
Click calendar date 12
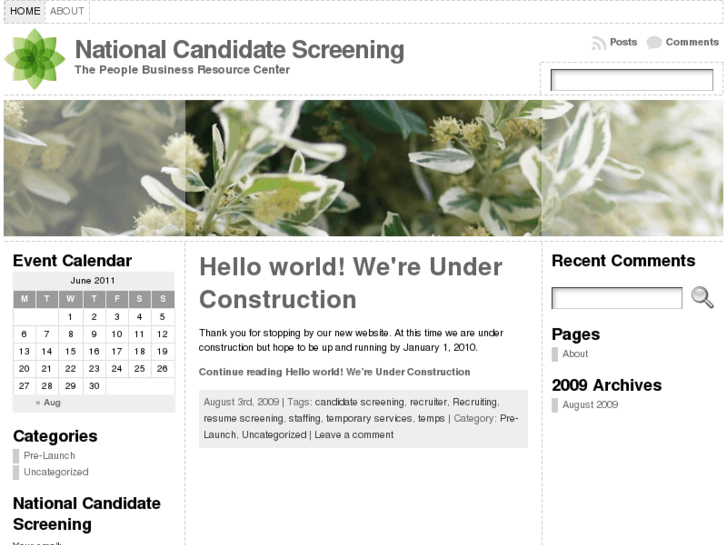coord(162,334)
